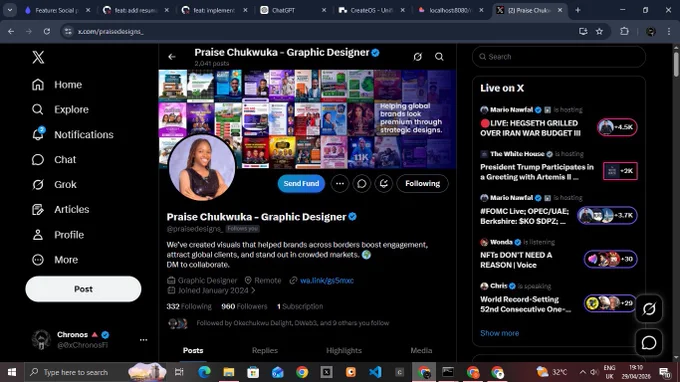Image resolution: width=680 pixels, height=382 pixels.
Task: Switch to CreateOS browser tab
Action: [x=372, y=10]
